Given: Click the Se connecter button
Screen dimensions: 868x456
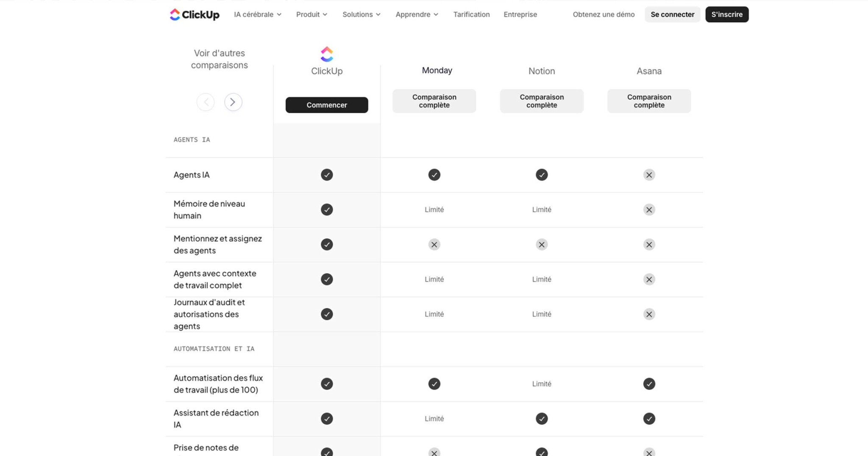Looking at the screenshot, I should 672,14.
